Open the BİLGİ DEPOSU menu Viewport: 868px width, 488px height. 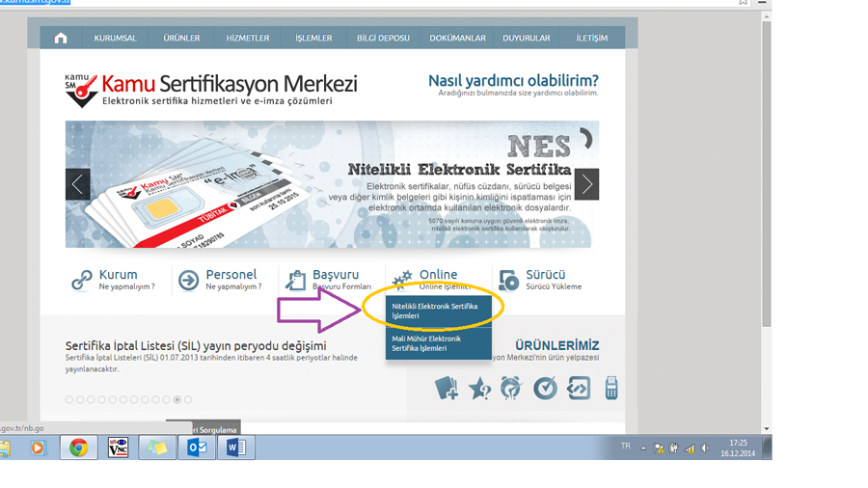pos(383,38)
